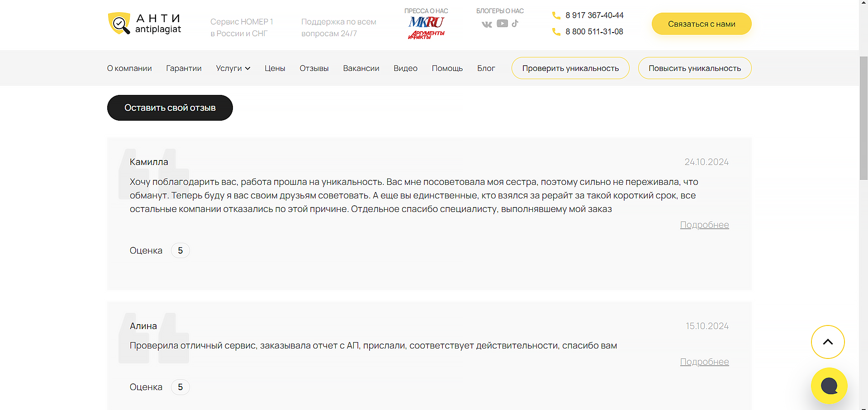Image resolution: width=868 pixels, height=410 pixels.
Task: Click the ПРЕССА О НАС heading
Action: [426, 11]
